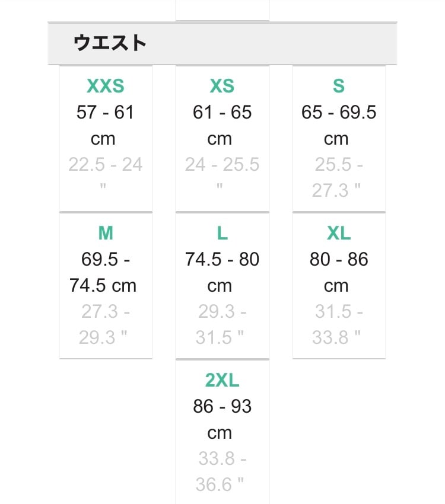
Task: Select the XXS size label
Action: pyautogui.click(x=106, y=86)
